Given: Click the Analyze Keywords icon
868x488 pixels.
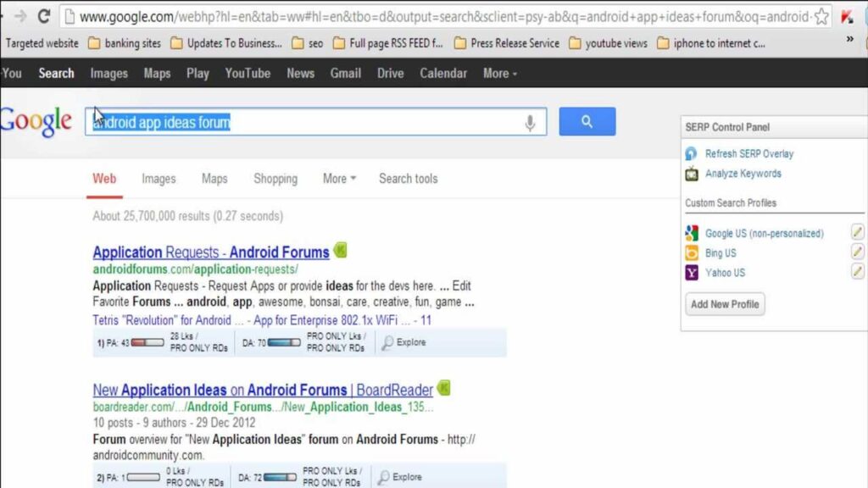Looking at the screenshot, I should 692,174.
